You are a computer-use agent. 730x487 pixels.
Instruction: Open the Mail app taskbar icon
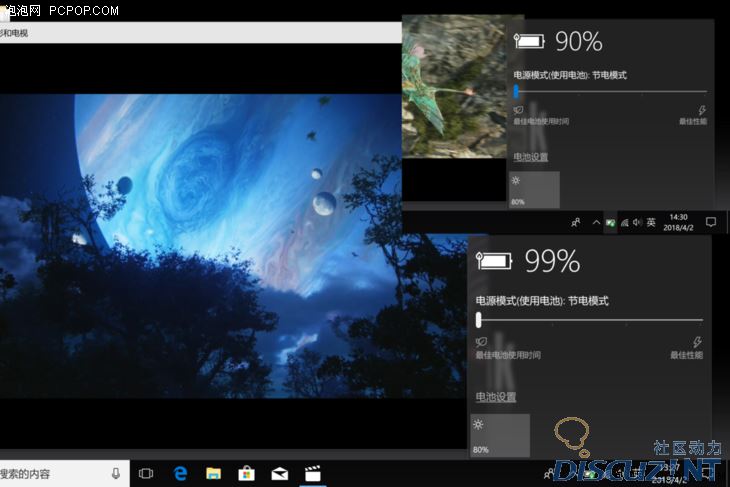click(280, 473)
